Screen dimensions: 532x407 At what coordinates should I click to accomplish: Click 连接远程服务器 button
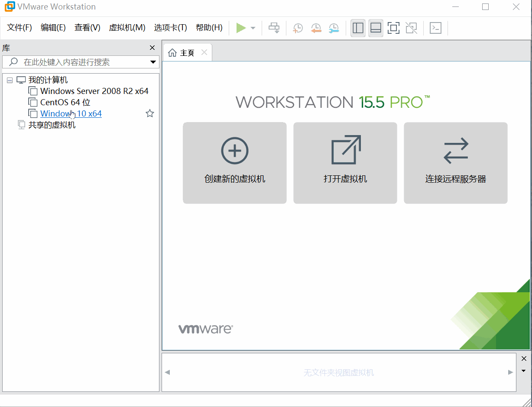click(x=456, y=163)
